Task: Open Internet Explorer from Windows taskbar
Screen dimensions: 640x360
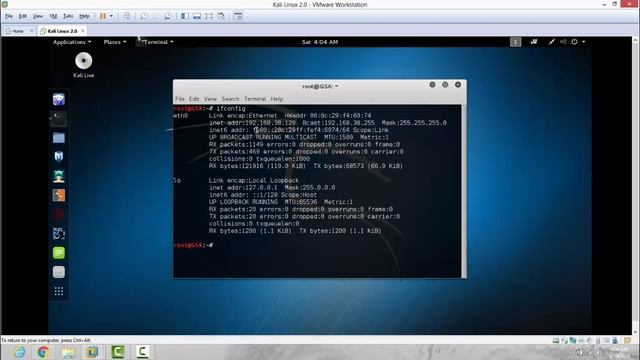Action: (19, 352)
